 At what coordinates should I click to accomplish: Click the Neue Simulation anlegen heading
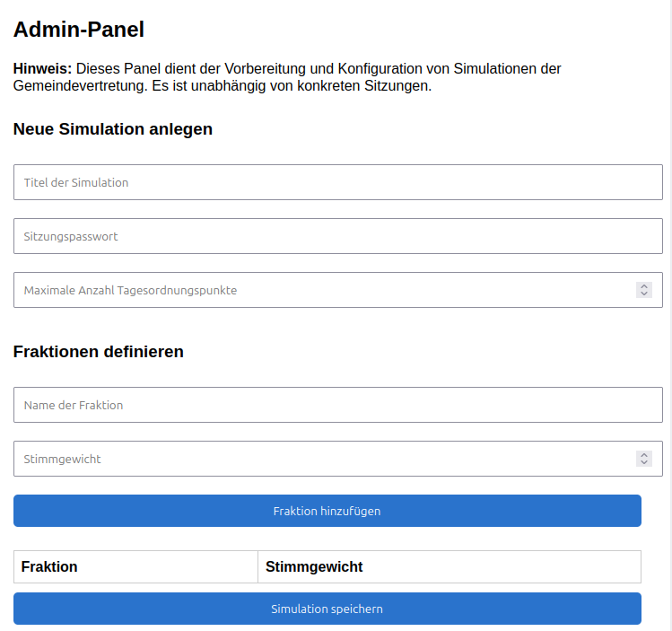pos(113,129)
